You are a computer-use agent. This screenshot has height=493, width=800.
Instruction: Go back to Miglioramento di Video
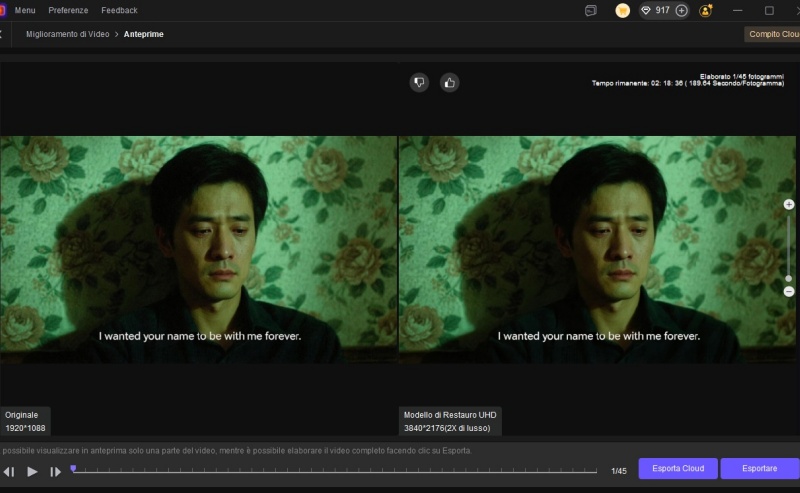coord(67,34)
